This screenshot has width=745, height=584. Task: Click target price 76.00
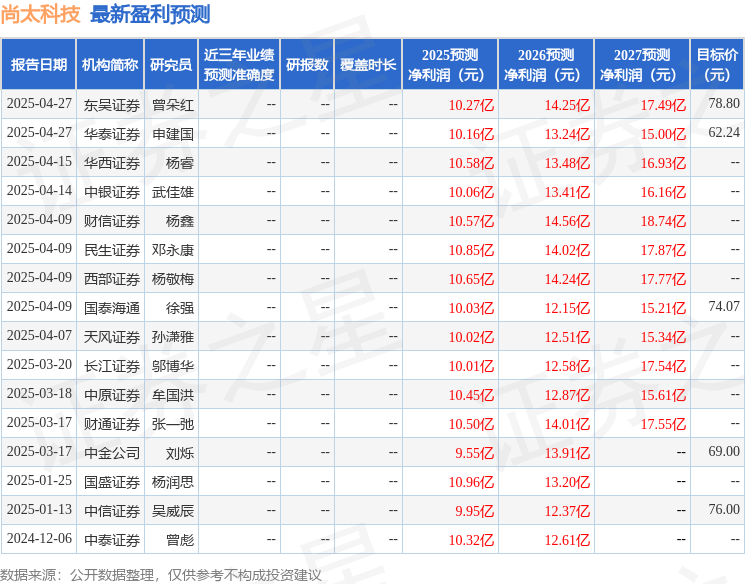point(724,509)
